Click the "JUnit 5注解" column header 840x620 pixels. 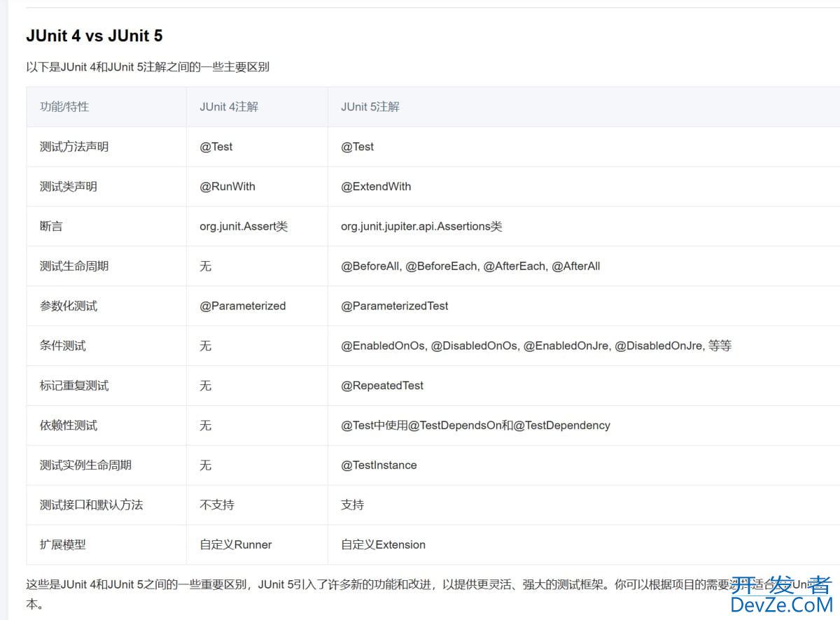pyautogui.click(x=370, y=107)
